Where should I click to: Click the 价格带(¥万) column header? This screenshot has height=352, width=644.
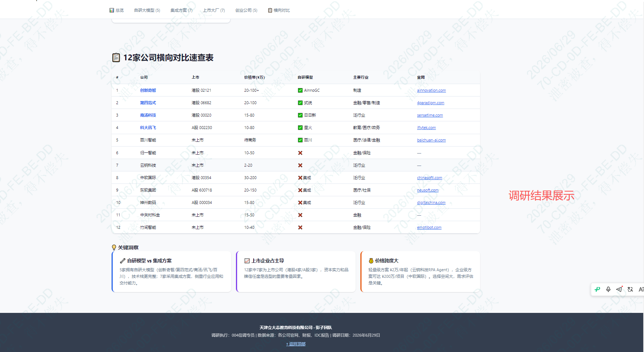coord(254,77)
